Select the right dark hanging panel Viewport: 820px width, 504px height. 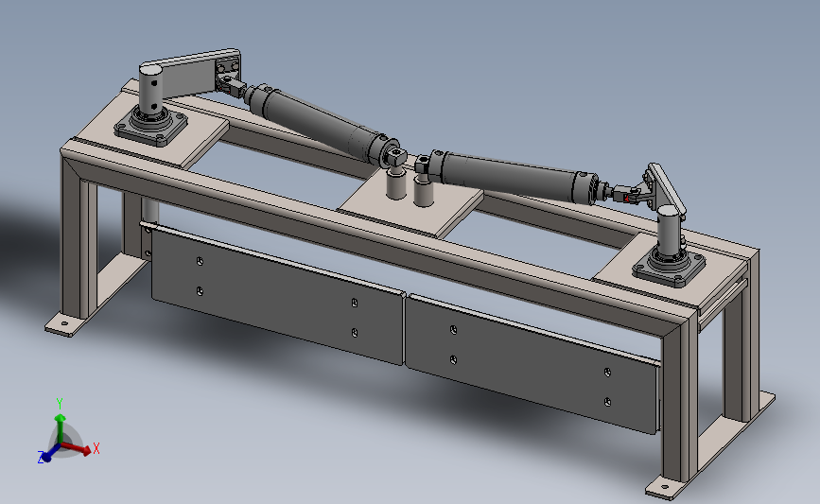[x=532, y=365]
